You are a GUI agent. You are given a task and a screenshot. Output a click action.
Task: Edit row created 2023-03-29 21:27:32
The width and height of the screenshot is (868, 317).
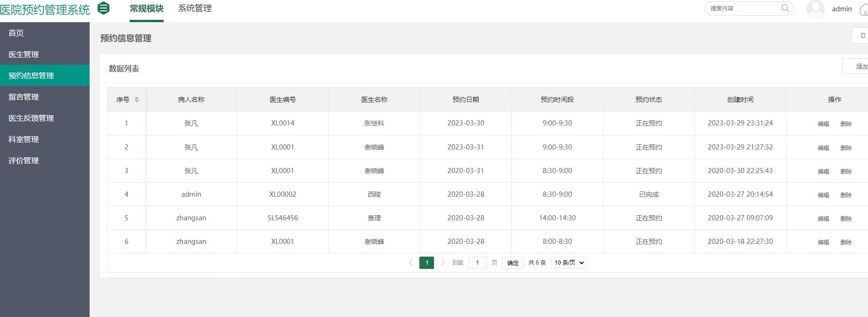(823, 148)
